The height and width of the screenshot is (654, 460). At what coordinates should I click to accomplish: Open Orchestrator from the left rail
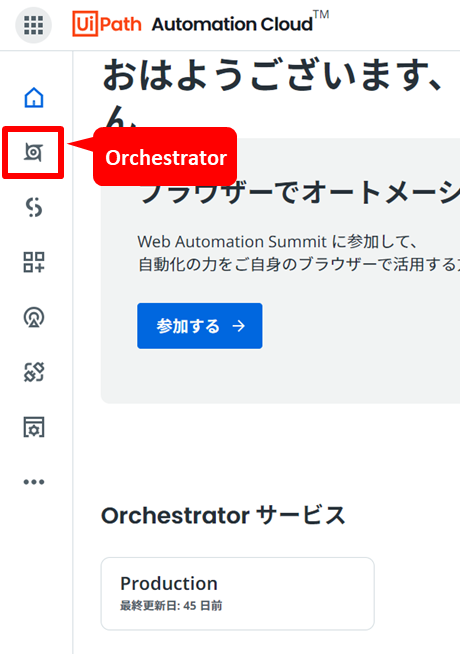point(33,152)
